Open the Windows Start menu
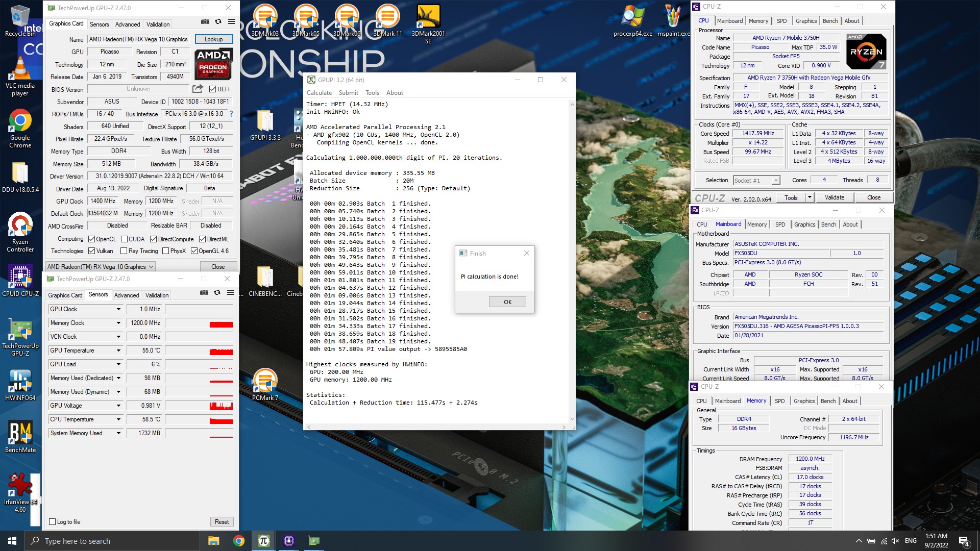This screenshot has width=980, height=551. click(x=12, y=541)
